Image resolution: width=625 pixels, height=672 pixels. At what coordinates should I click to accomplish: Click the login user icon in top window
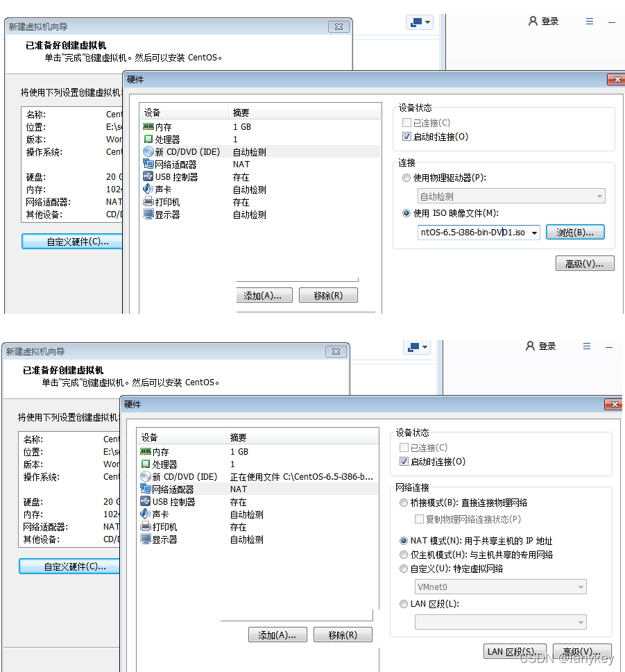[533, 21]
